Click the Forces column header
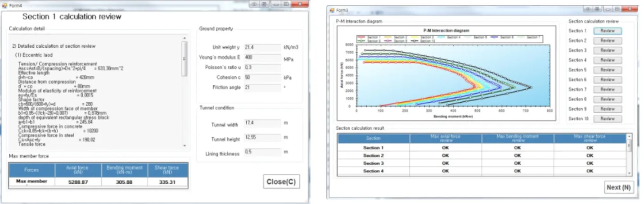 click(32, 170)
